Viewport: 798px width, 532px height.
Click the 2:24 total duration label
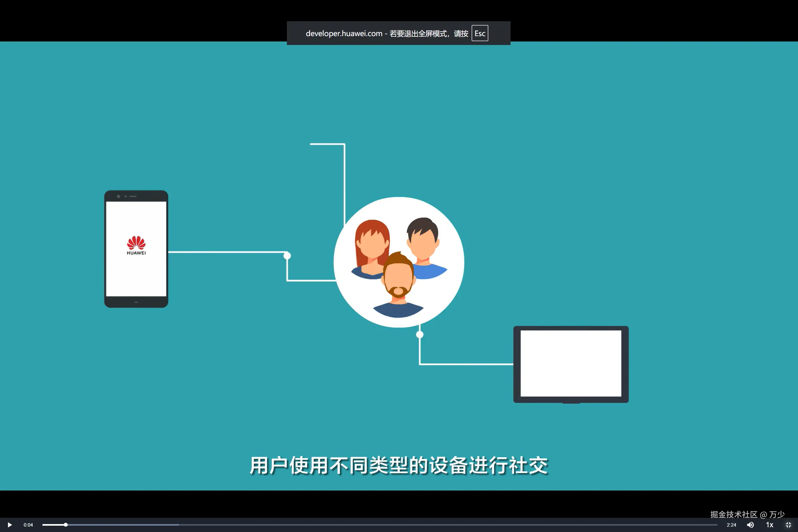pos(731,525)
